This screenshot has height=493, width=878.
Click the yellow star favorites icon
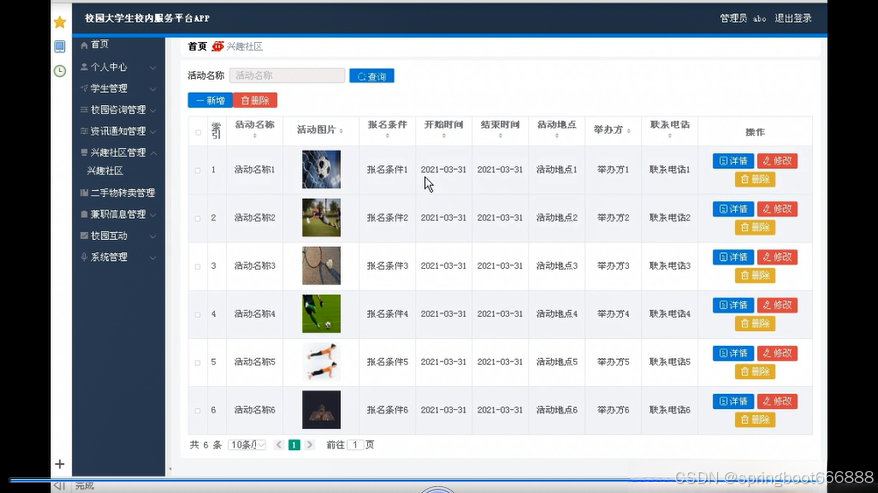tap(60, 22)
